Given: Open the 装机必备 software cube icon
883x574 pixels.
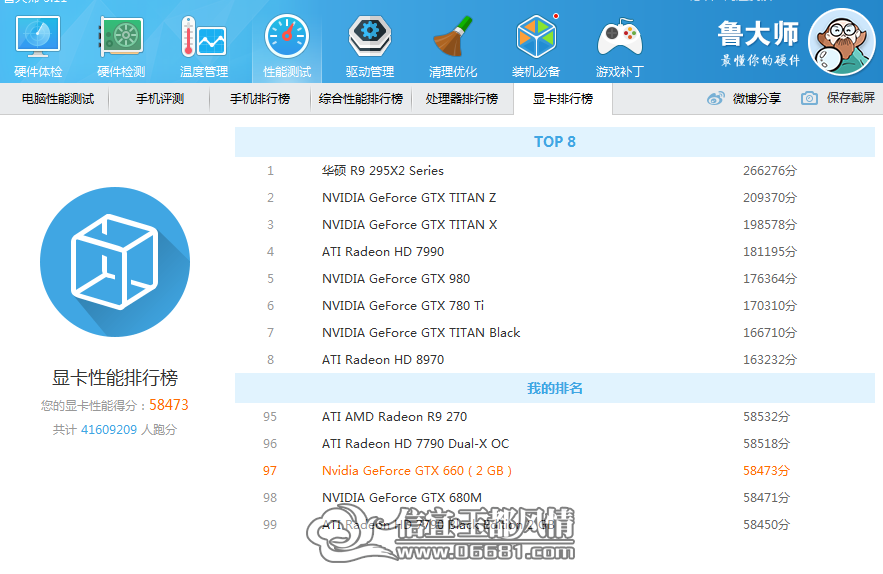Looking at the screenshot, I should click(537, 35).
